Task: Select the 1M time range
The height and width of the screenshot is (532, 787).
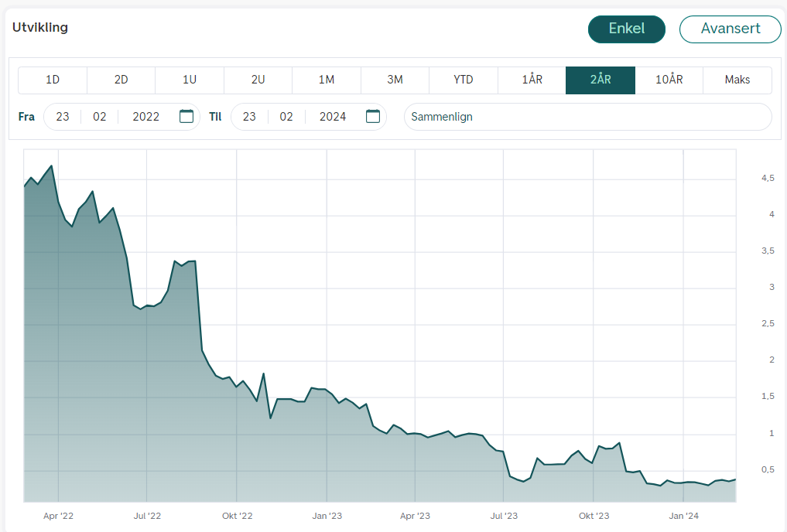Action: pos(327,80)
